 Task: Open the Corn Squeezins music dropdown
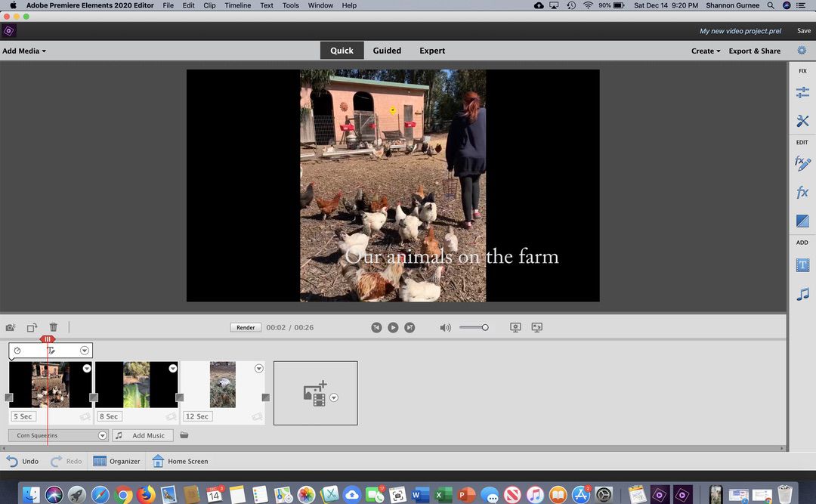click(x=103, y=436)
